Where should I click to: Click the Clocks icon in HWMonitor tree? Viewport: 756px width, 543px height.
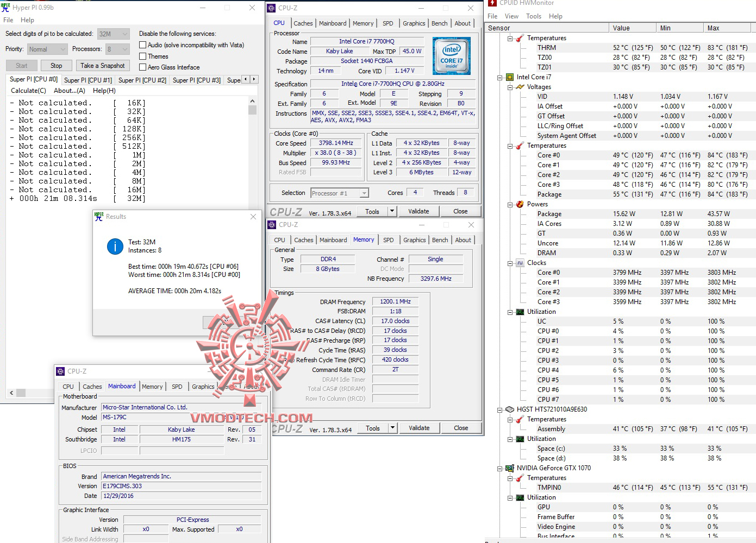coord(520,263)
